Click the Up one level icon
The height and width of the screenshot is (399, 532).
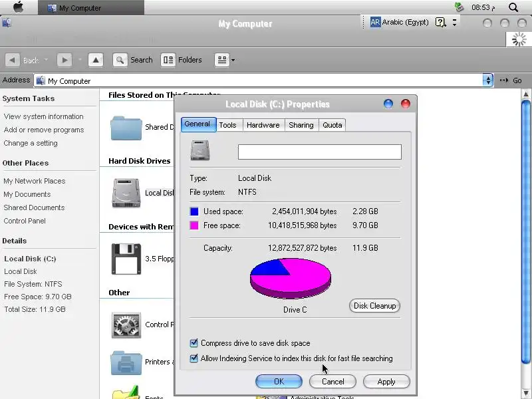(x=96, y=60)
